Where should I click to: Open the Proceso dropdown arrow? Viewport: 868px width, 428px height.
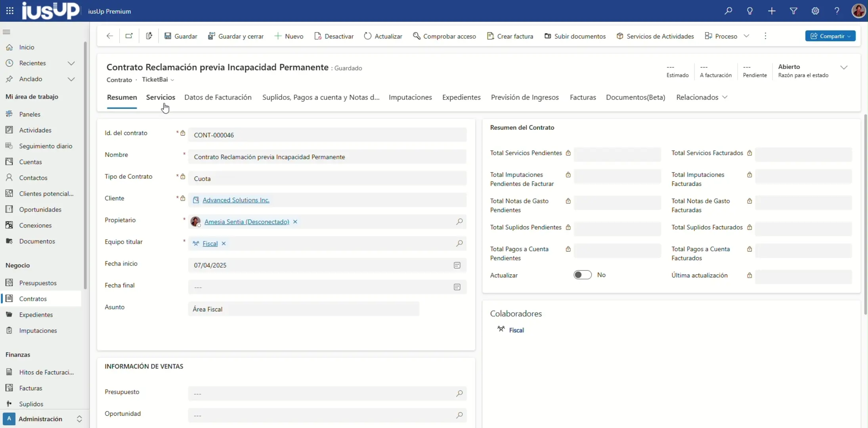747,36
